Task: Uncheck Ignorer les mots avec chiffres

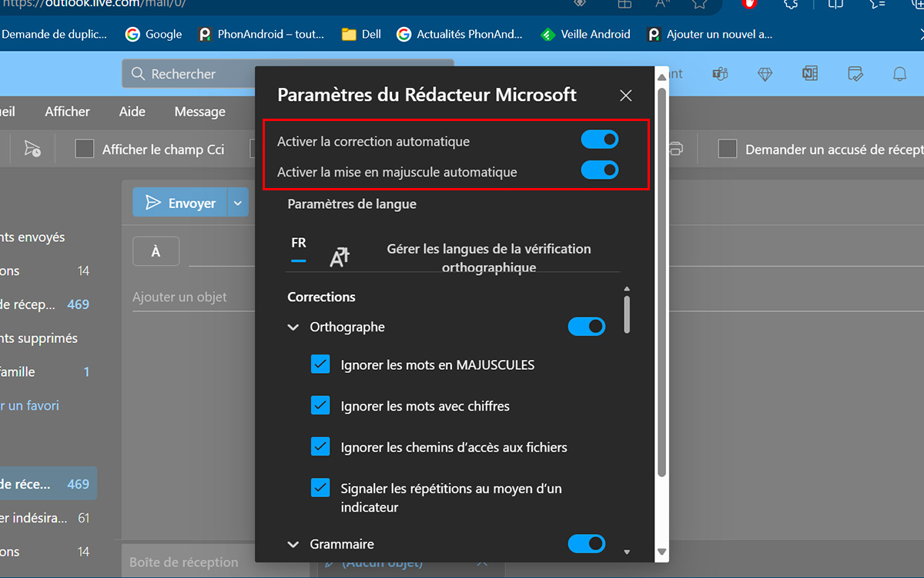Action: (x=320, y=405)
